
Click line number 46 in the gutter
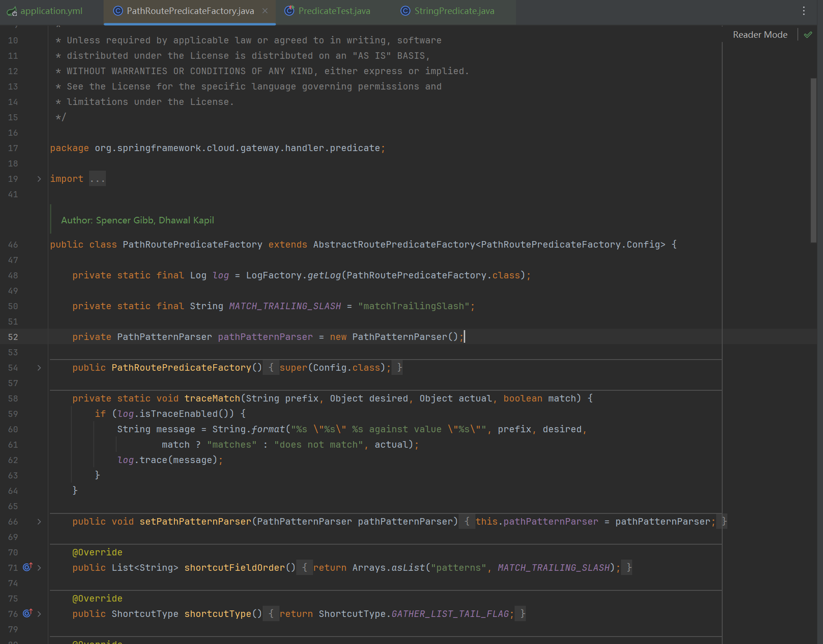(13, 245)
